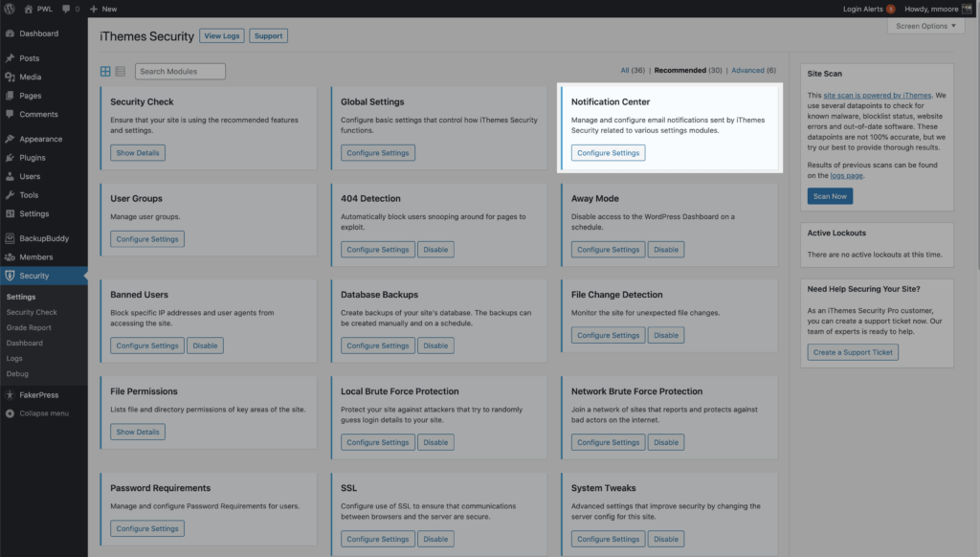The image size is (980, 557).
Task: Open Security Dashboard submenu item
Action: (x=24, y=344)
